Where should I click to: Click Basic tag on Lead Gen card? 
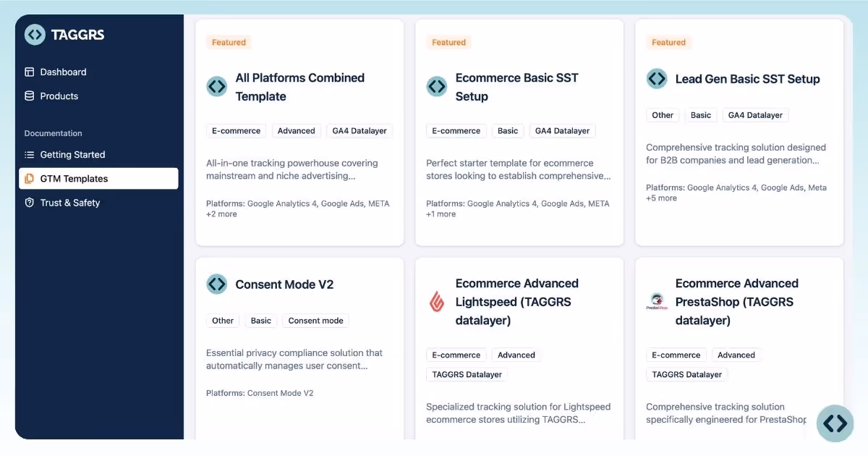701,115
